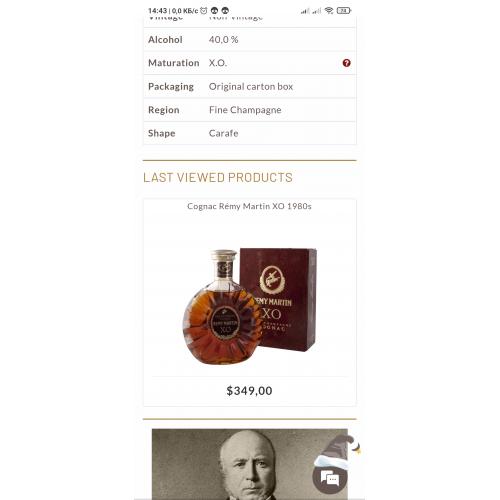Click the Original carton box packaging value

click(251, 87)
